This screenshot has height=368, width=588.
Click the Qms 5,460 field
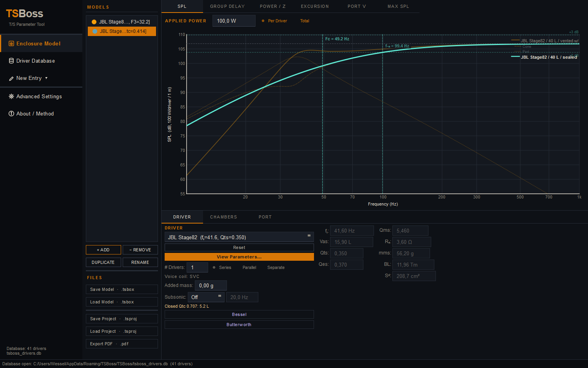(x=410, y=231)
